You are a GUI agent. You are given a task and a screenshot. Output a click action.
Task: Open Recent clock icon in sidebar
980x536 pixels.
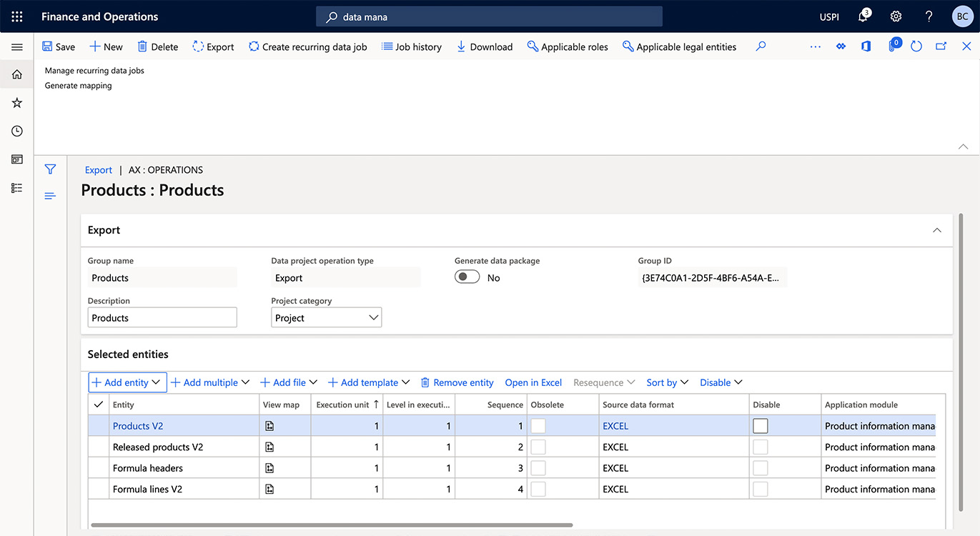(17, 131)
